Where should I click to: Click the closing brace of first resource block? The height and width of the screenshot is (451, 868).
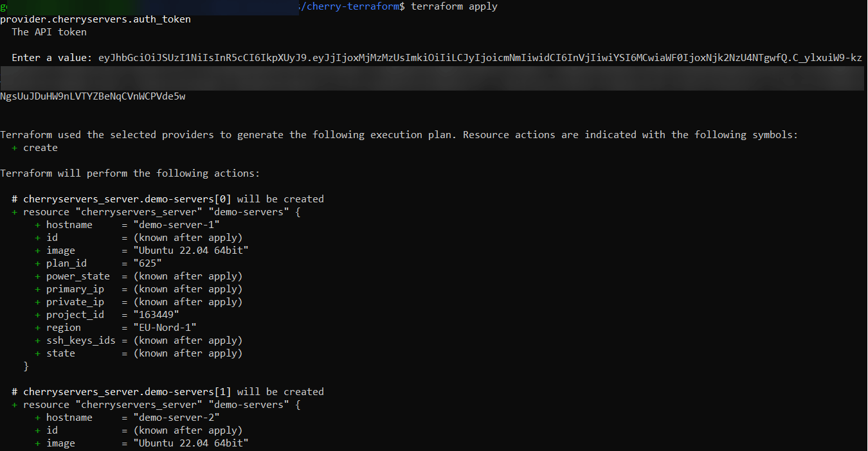pos(26,366)
